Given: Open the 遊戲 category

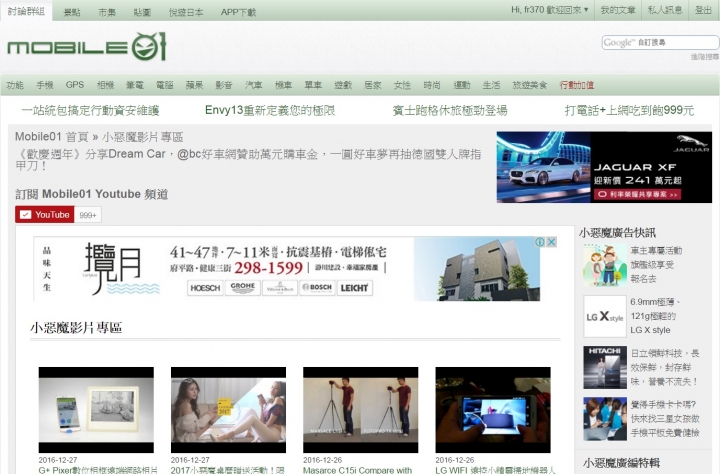Looking at the screenshot, I should [343, 85].
